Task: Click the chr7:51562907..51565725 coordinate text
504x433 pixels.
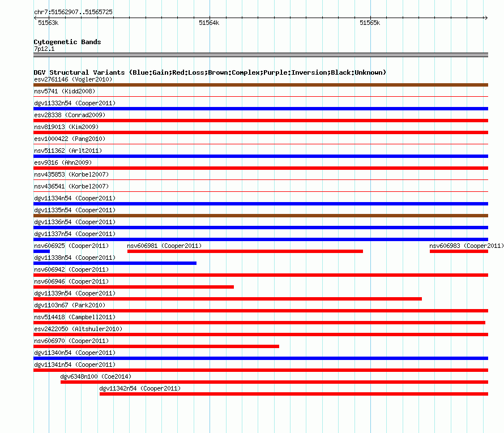Action: 73,12
